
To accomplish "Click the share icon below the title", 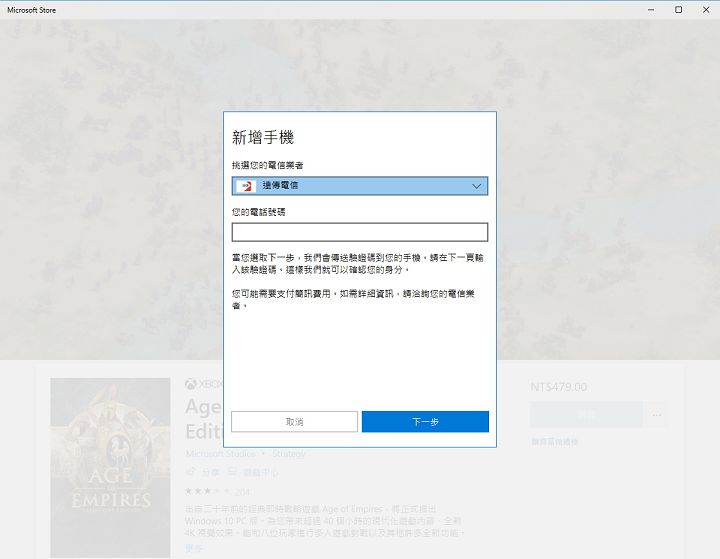I will (190, 471).
